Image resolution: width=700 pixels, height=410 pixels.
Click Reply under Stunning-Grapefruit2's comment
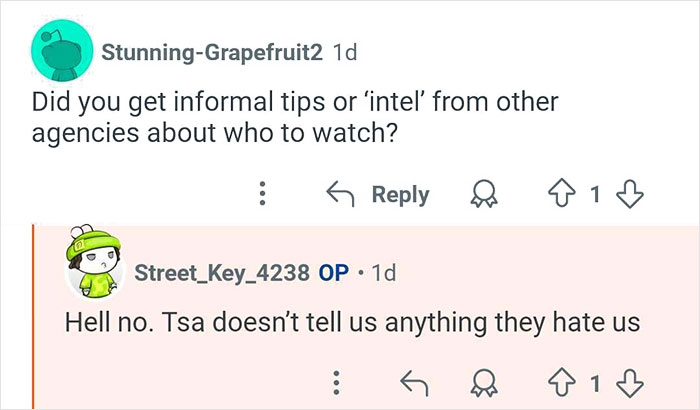(x=377, y=194)
